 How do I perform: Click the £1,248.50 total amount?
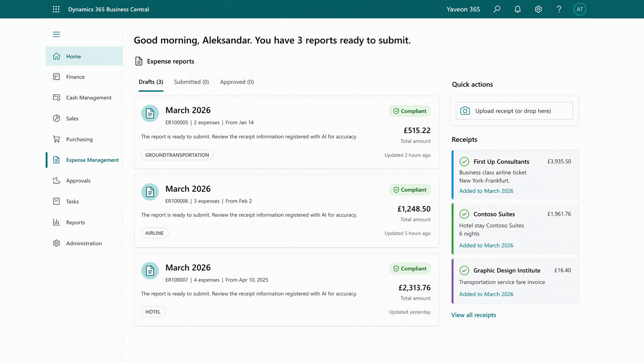[x=414, y=209]
